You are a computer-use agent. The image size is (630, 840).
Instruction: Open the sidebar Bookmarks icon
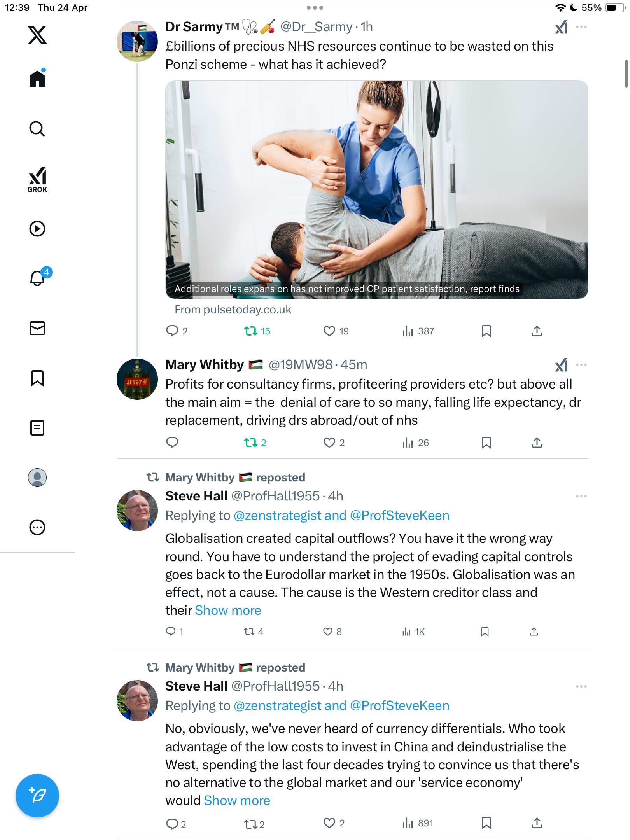coord(37,378)
